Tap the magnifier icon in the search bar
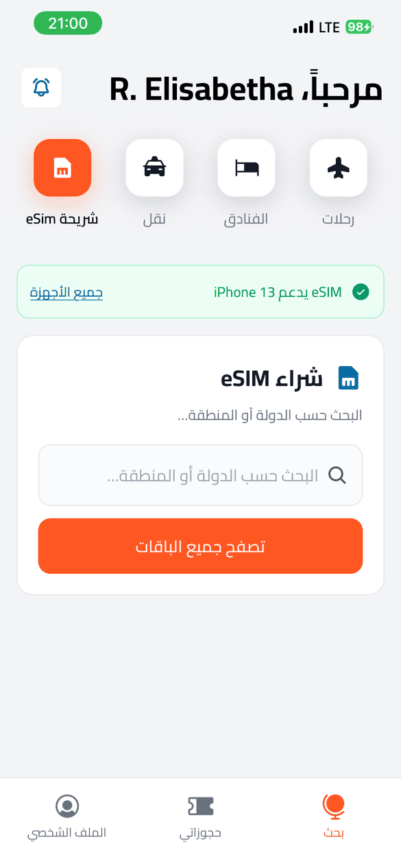This screenshot has width=401, height=868. [337, 474]
